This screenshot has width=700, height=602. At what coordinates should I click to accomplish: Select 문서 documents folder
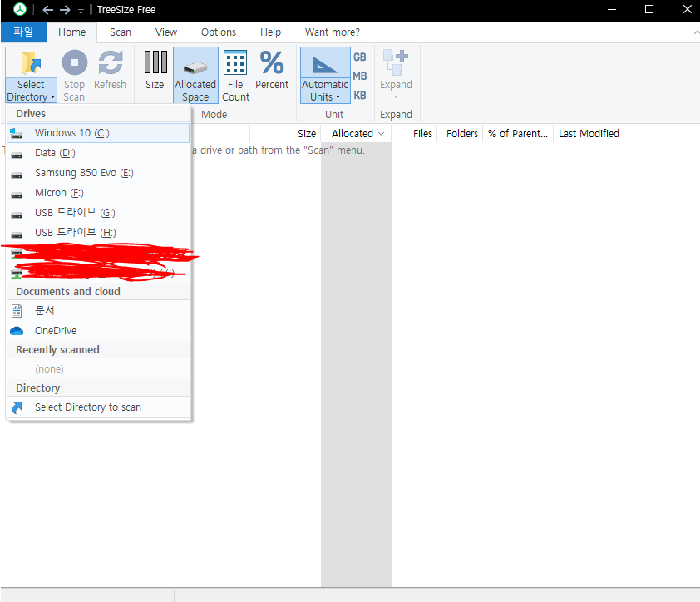tap(98, 311)
